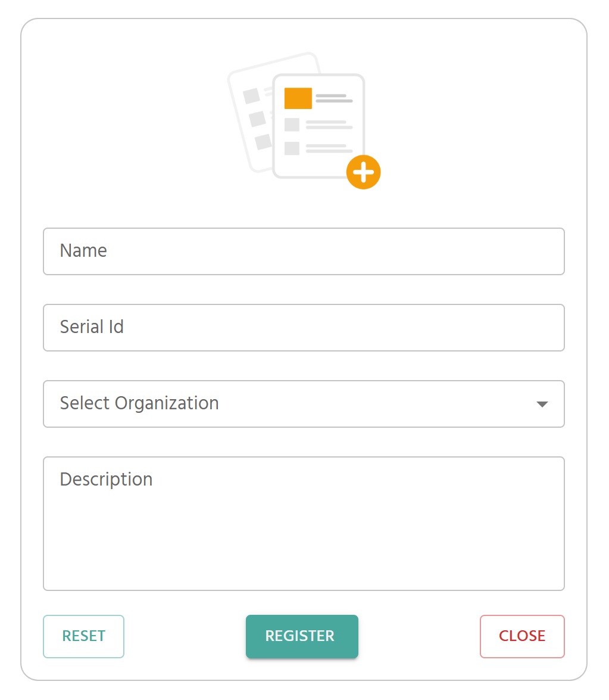Click the faded checklist squares on tilted page
This screenshot has height=700, width=609.
click(x=256, y=119)
